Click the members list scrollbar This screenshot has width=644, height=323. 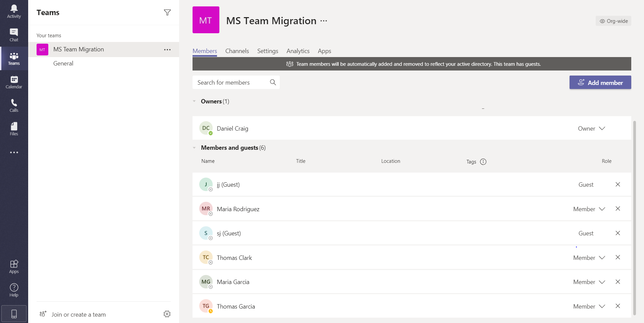tap(634, 218)
